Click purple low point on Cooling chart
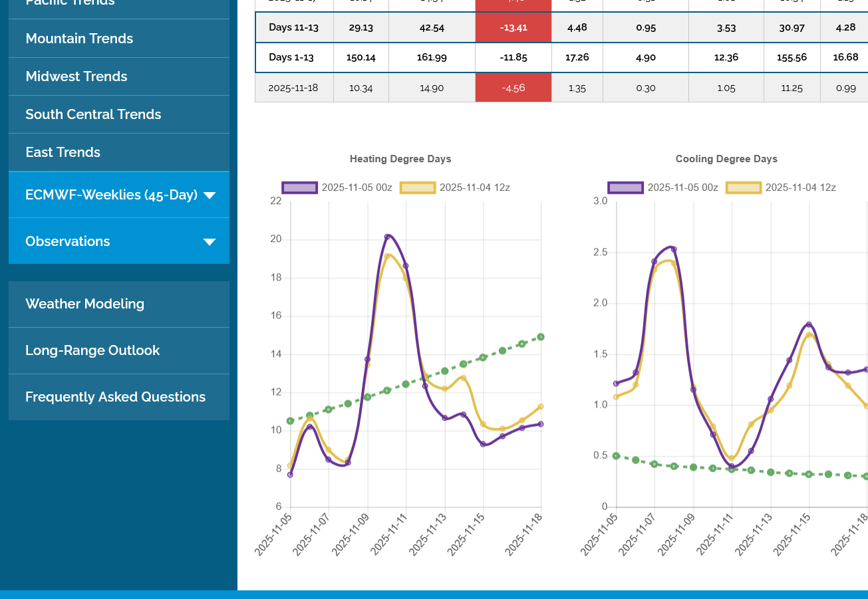 point(732,466)
